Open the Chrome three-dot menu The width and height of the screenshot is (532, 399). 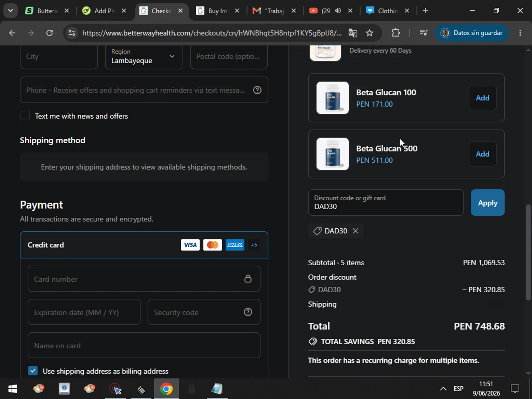[520, 33]
